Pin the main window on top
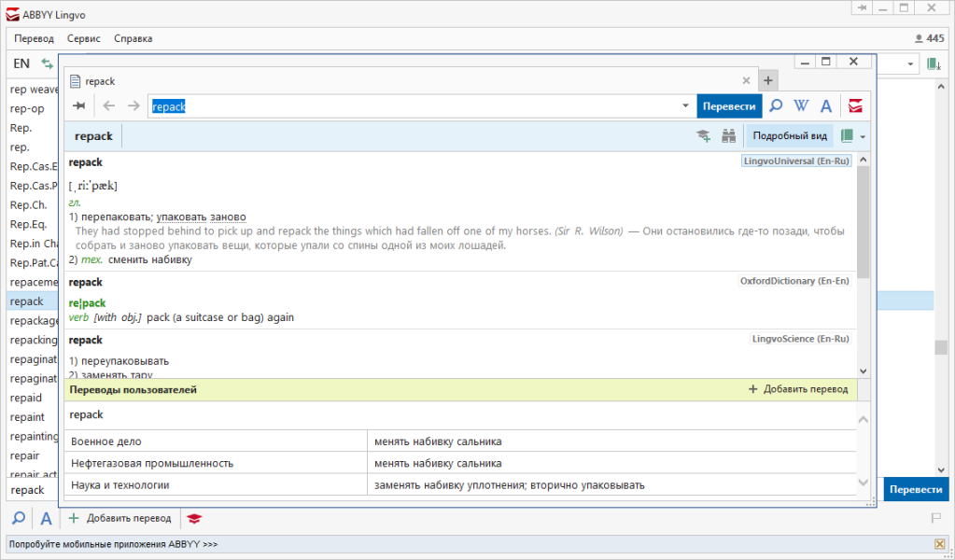 pos(863,7)
